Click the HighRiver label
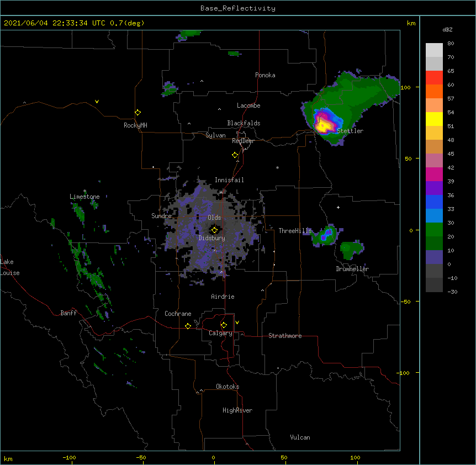The height and width of the screenshot is (465, 476). [237, 410]
